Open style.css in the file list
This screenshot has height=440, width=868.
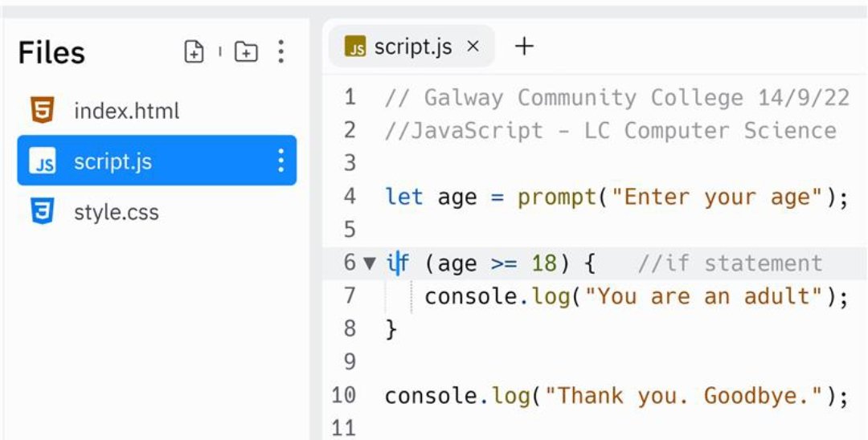[x=158, y=212]
